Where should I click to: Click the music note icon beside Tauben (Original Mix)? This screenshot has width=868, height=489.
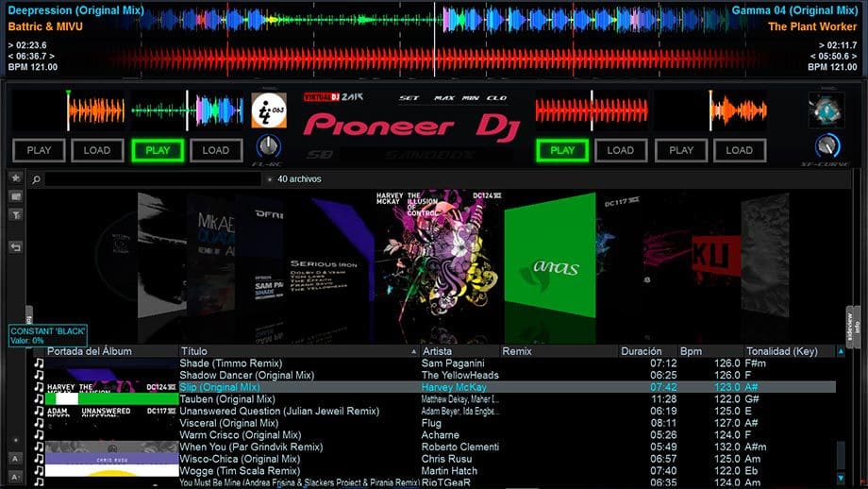click(39, 398)
